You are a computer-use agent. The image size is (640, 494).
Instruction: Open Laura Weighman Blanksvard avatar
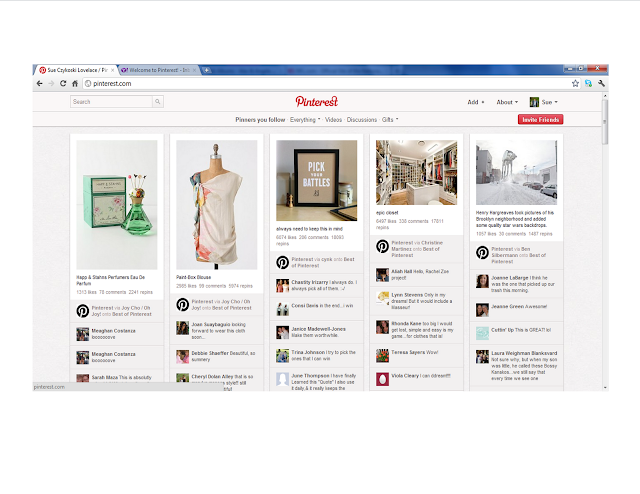coord(482,356)
